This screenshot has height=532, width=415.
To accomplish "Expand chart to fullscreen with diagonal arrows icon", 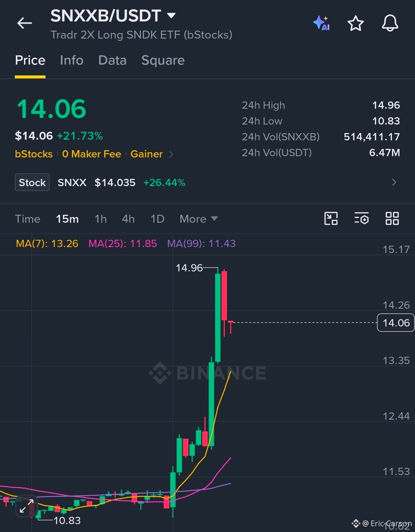I will coord(27,506).
